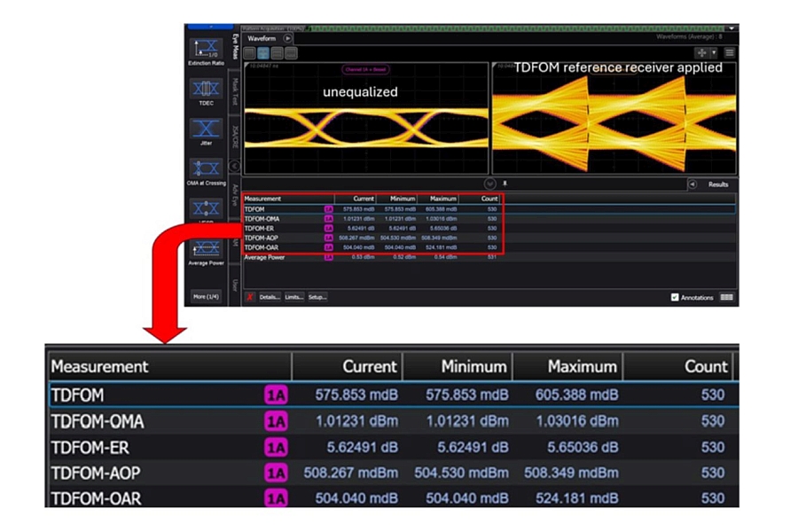
Task: Click the Waveform play arrow icon
Action: 289,39
